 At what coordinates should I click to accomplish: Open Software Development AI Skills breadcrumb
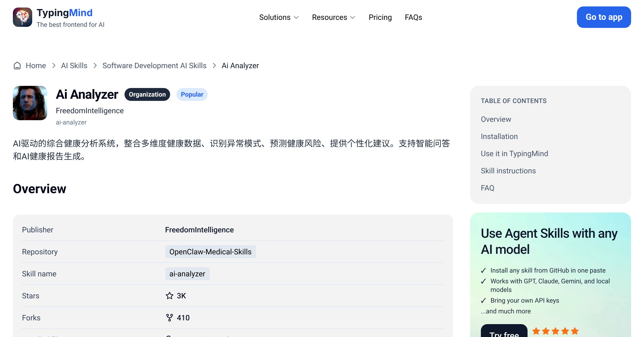[x=154, y=65]
